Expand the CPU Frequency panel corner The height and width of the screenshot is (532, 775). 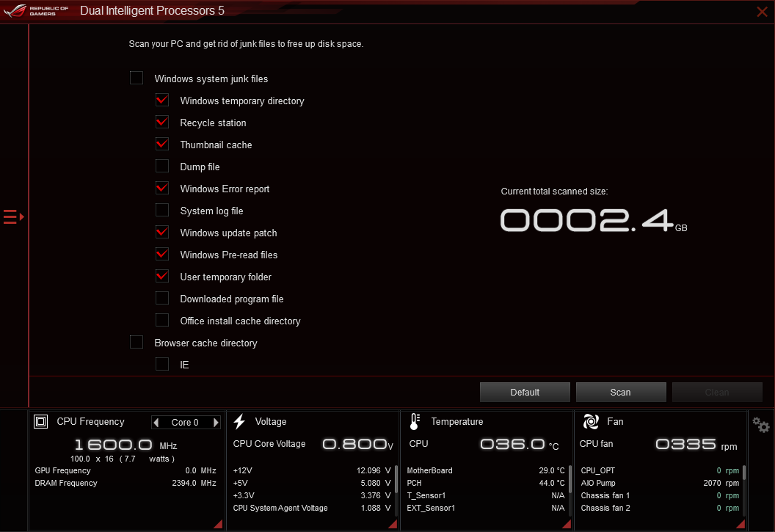tap(218, 524)
